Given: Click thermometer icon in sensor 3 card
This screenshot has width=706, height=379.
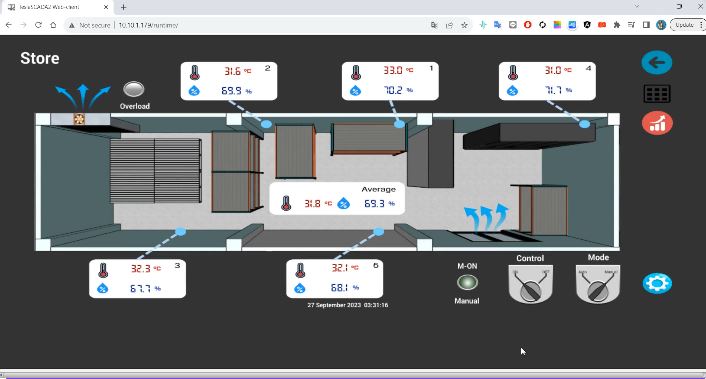Looking at the screenshot, I should pos(103,270).
